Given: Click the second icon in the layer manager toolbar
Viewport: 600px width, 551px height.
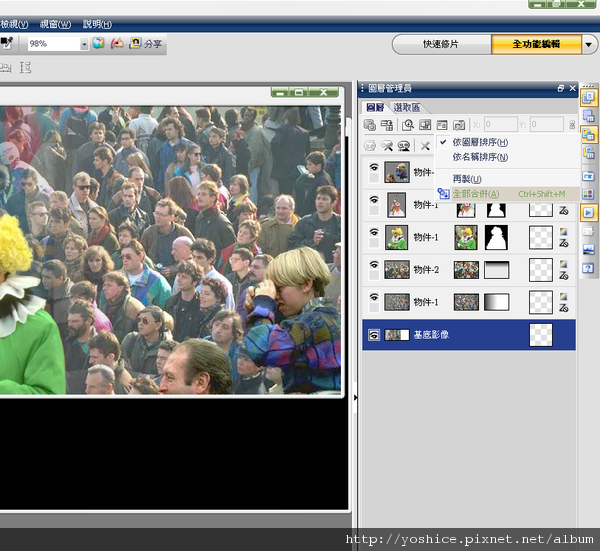Looking at the screenshot, I should [387, 125].
